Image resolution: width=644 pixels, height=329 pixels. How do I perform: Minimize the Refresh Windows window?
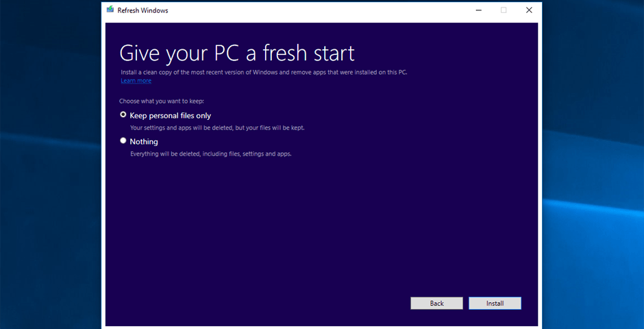tap(478, 10)
